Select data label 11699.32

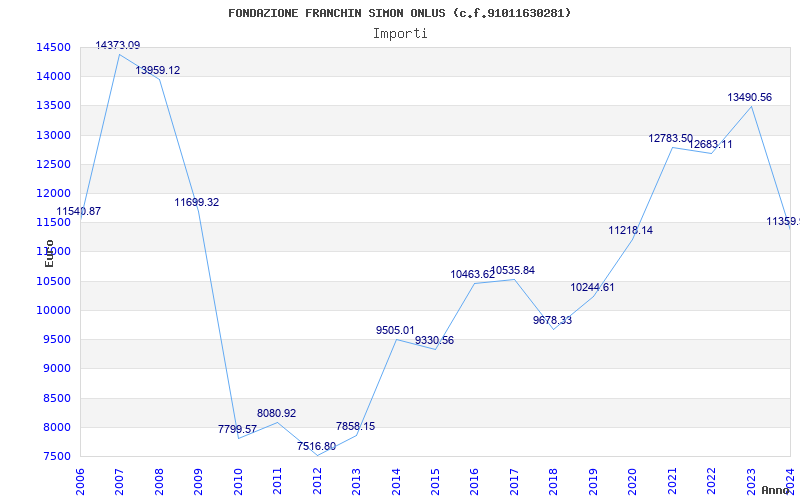click(x=197, y=203)
